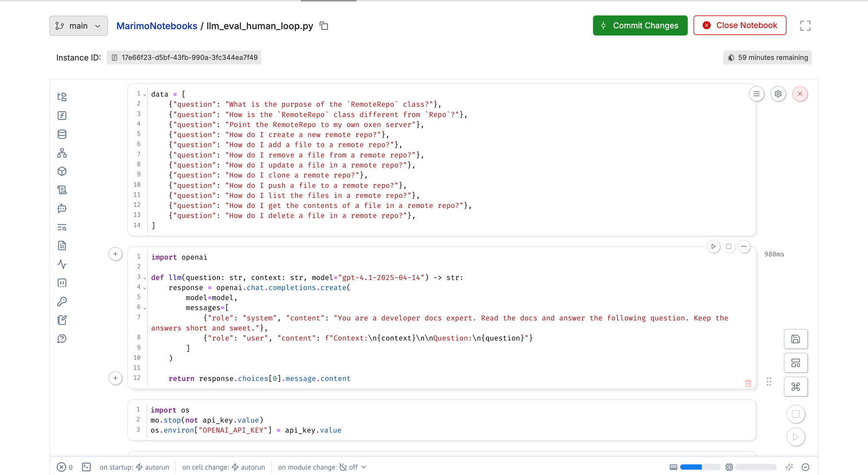This screenshot has width=868, height=475.
Task: Open the database data sources icon
Action: tap(62, 134)
